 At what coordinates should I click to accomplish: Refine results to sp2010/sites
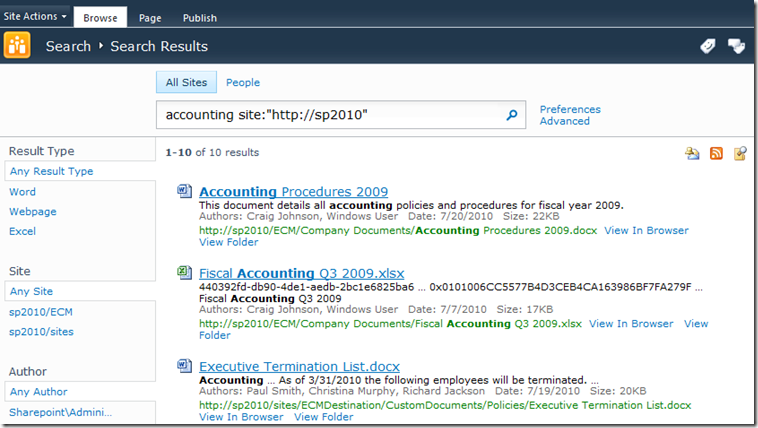41,332
